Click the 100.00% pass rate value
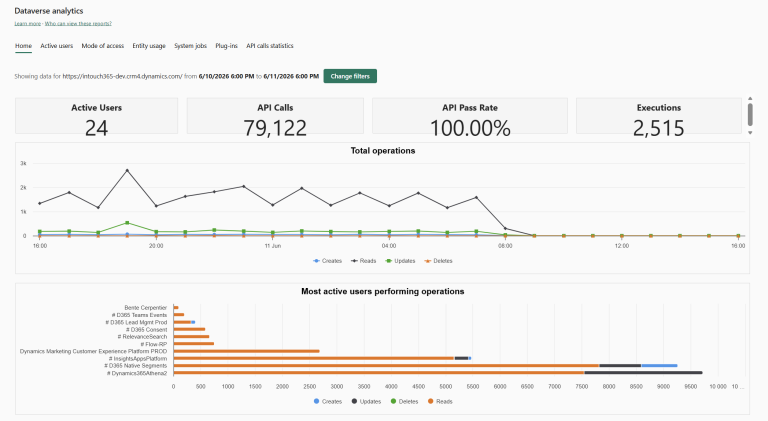Image resolution: width=768 pixels, height=421 pixels. pyautogui.click(x=470, y=128)
